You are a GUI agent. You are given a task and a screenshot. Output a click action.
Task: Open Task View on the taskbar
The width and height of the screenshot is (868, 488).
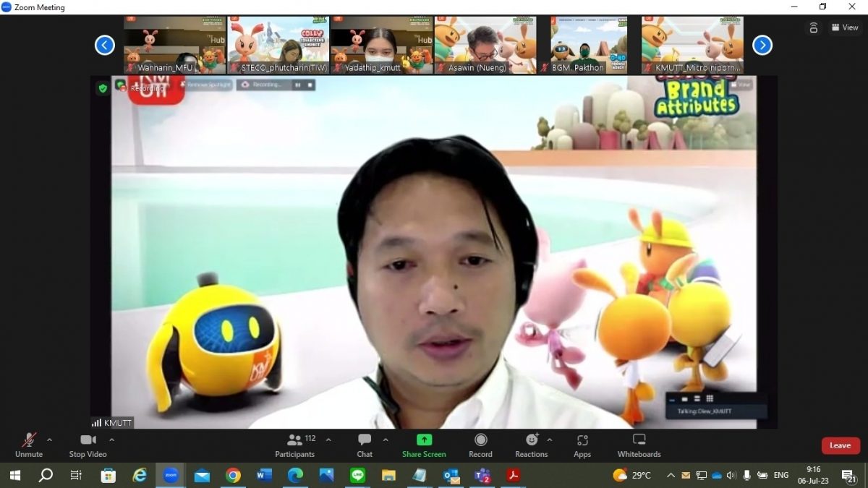coord(76,475)
